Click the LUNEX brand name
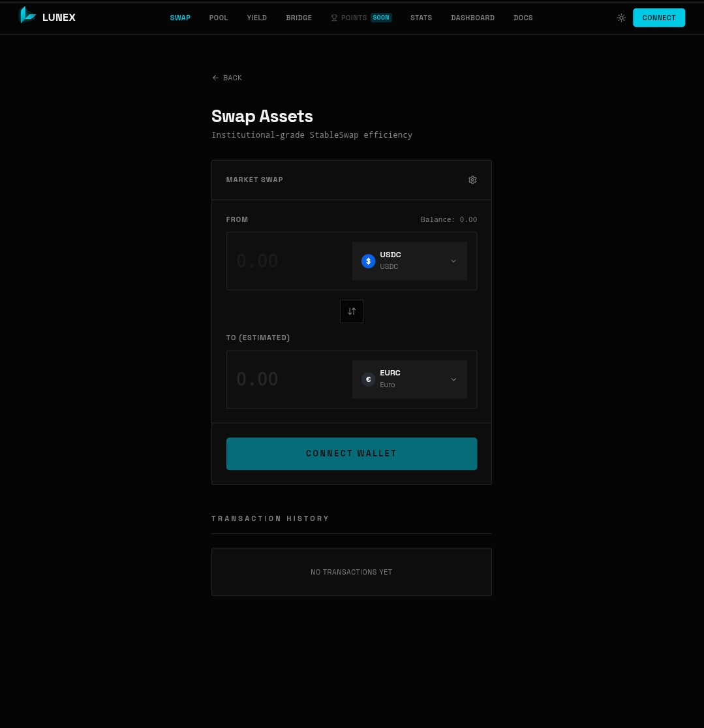Viewport: 704px width, 728px height. (59, 17)
